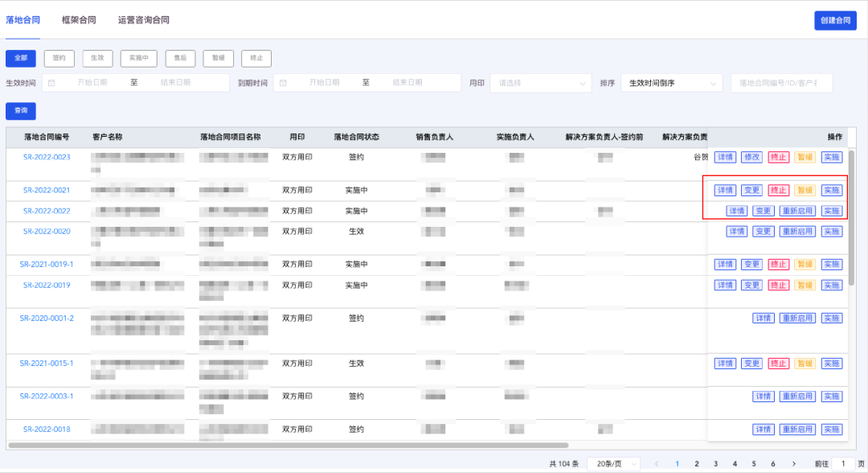The height and width of the screenshot is (473, 868).
Task: Select the 终止 status filter at top
Action: click(x=256, y=58)
